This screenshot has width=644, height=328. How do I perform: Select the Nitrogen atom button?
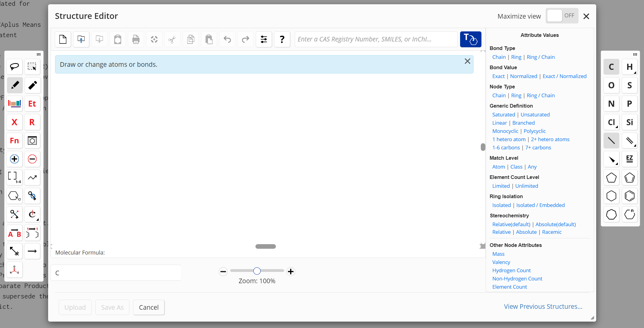[x=611, y=104]
